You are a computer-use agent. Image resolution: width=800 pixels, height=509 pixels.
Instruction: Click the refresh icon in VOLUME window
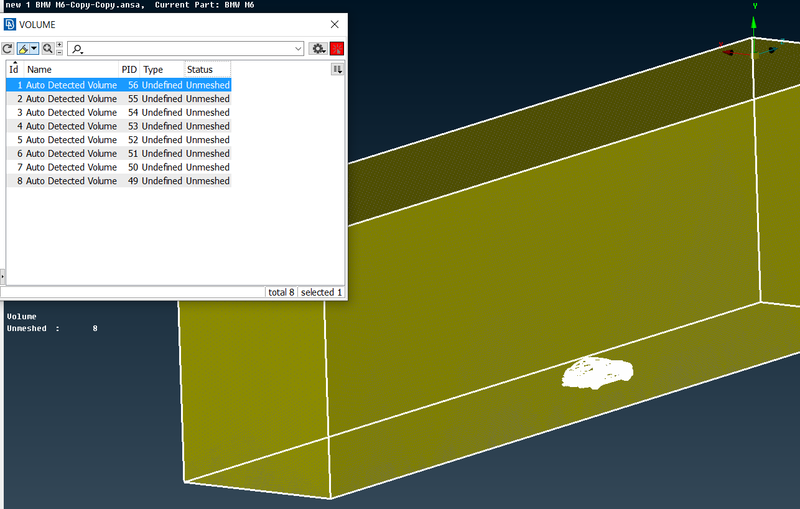pos(8,49)
